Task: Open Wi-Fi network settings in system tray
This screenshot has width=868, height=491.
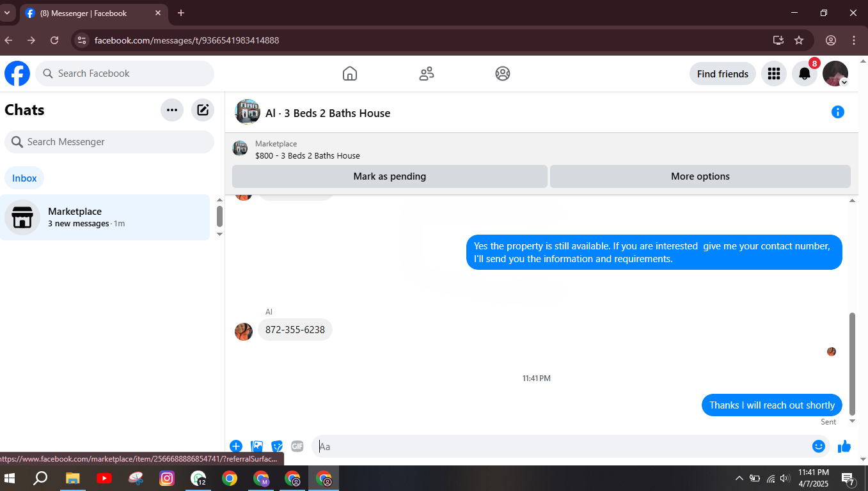Action: click(x=771, y=478)
